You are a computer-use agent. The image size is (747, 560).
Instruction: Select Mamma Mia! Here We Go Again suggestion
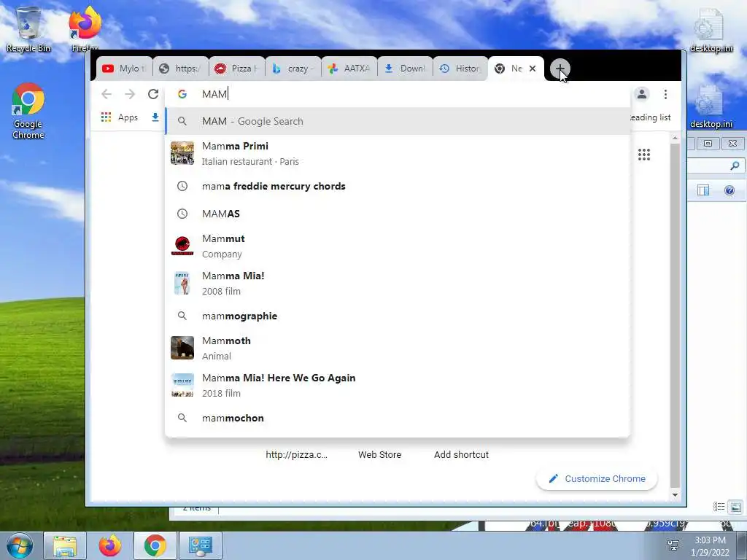pos(398,385)
